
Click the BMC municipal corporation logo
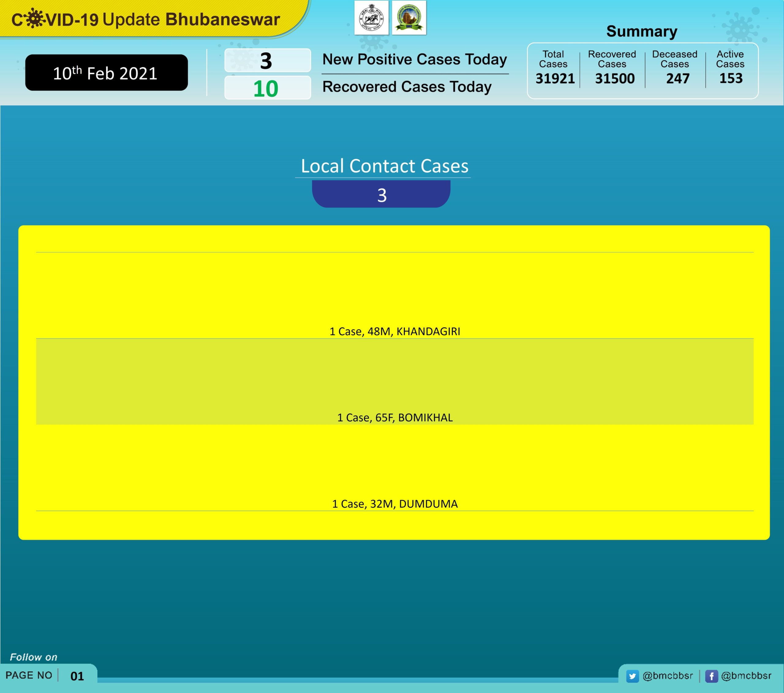tap(409, 18)
